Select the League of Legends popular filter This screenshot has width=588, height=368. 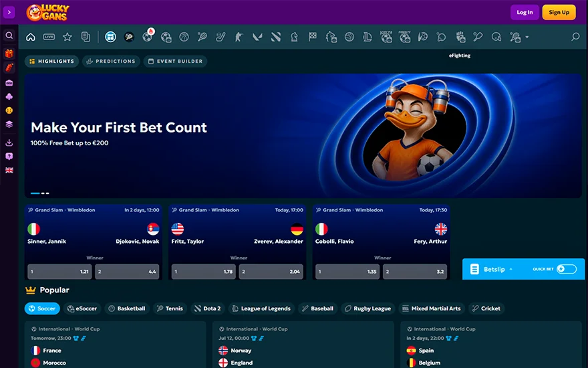pyautogui.click(x=261, y=308)
